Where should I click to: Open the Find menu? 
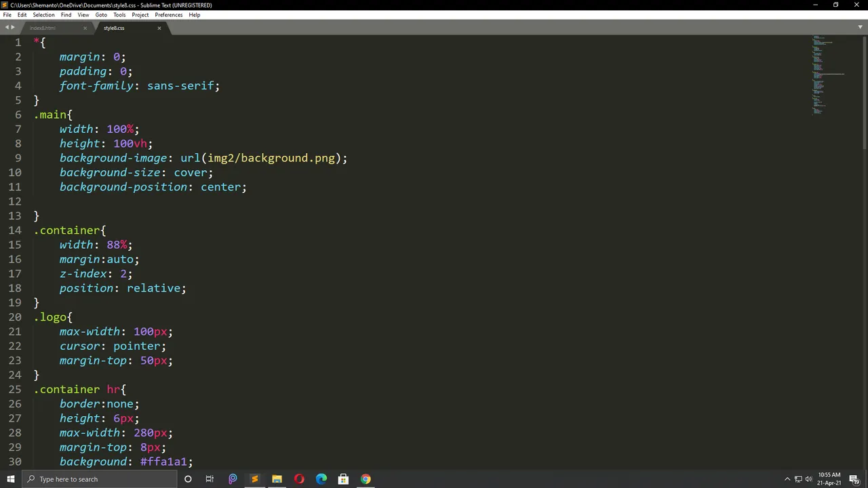[66, 15]
